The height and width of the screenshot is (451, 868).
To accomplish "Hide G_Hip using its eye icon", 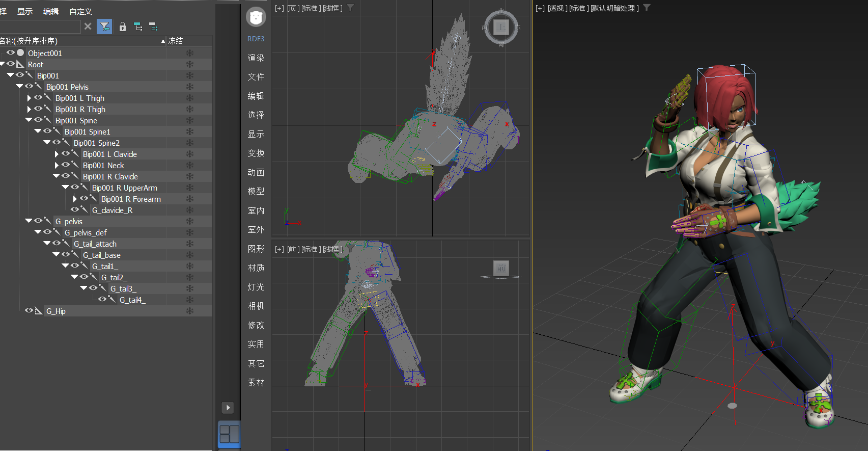I will (x=29, y=310).
